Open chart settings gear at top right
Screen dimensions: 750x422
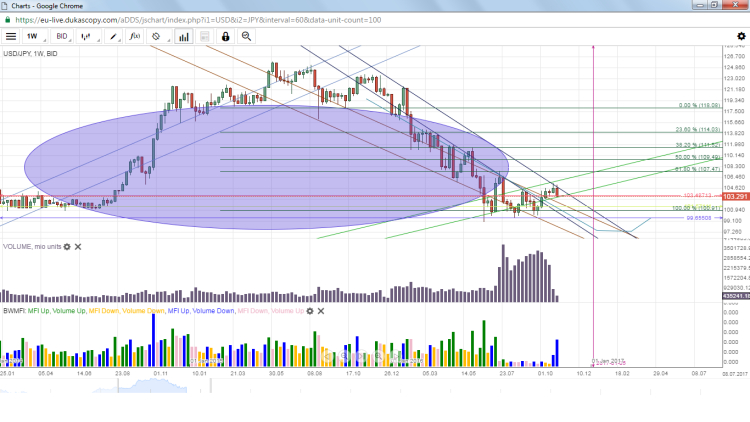(x=739, y=36)
